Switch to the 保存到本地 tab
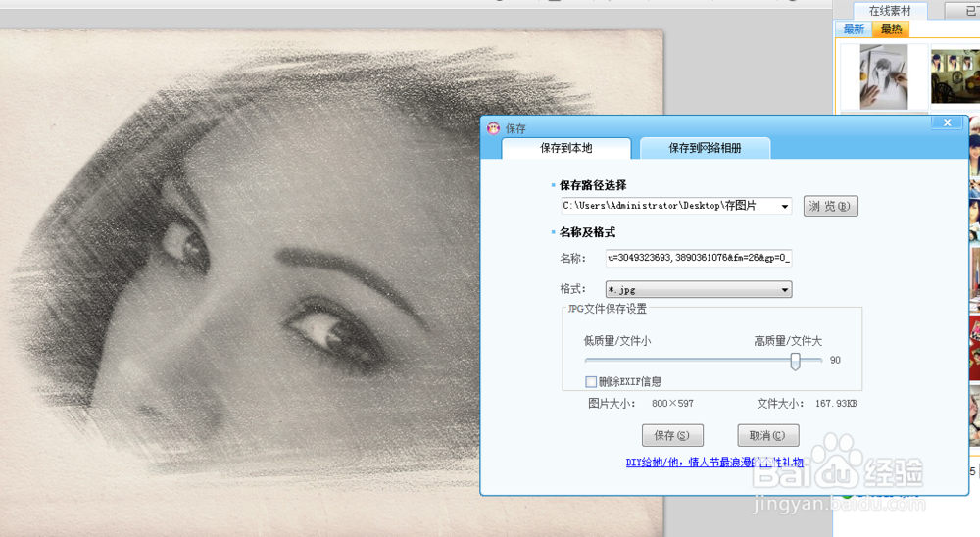This screenshot has height=537, width=980. [566, 148]
